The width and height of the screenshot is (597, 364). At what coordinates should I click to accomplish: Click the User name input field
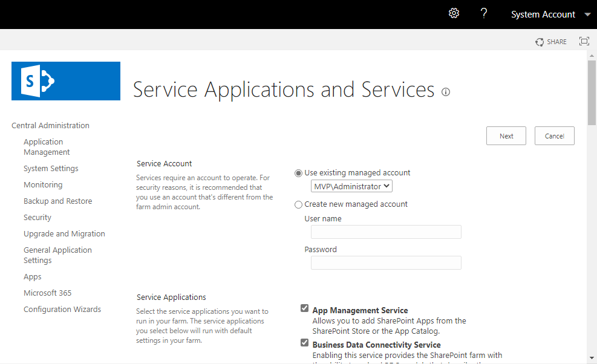[x=385, y=232]
